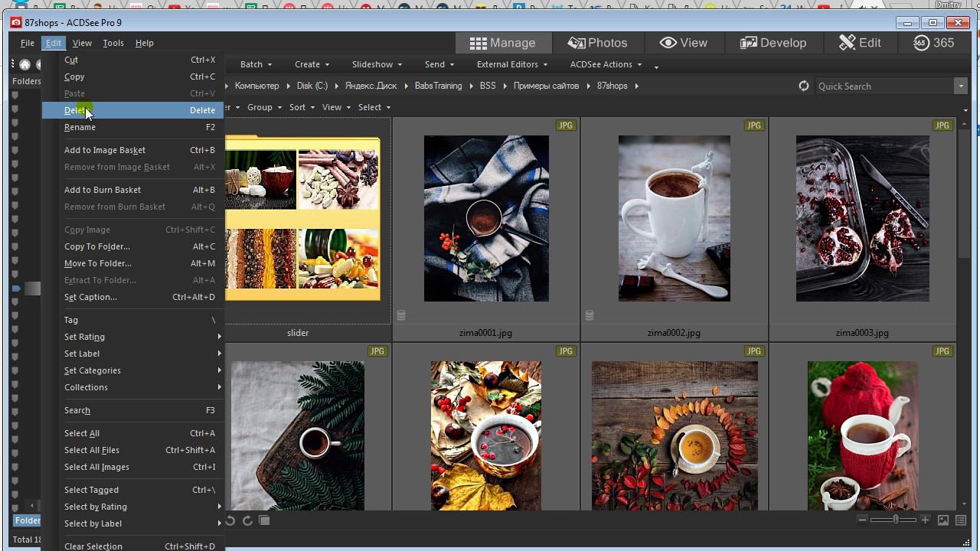Open the 365 mode

click(933, 43)
